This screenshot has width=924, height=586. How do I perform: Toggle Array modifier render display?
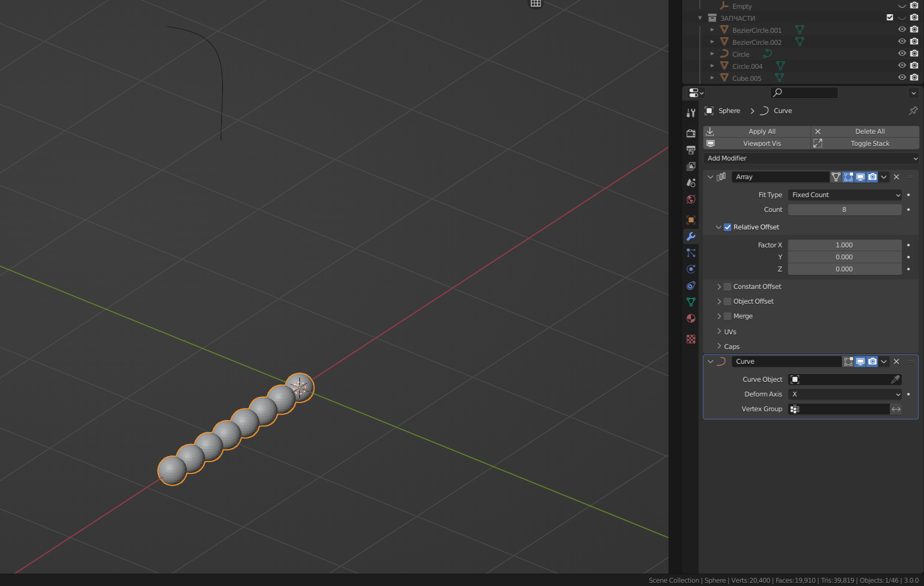[x=872, y=177]
